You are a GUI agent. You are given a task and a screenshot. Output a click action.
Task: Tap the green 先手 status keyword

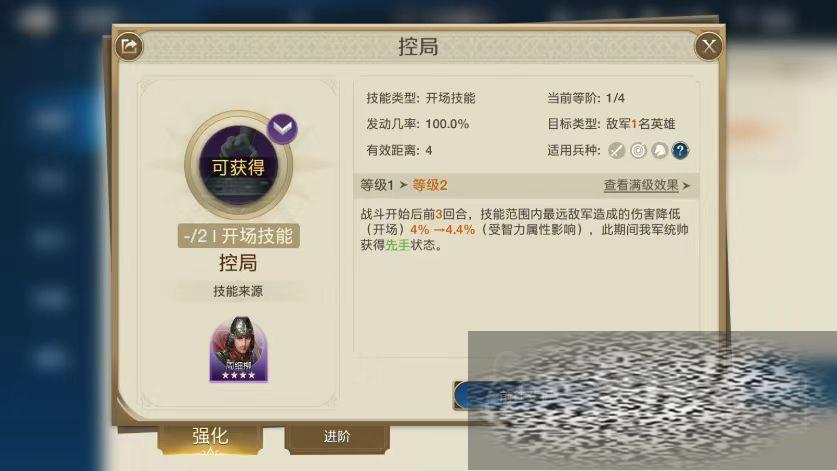[398, 245]
